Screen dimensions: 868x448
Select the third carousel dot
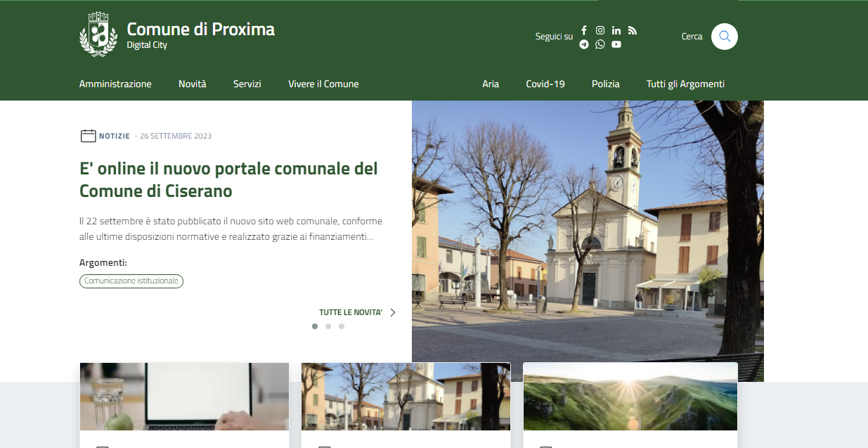[x=342, y=326]
